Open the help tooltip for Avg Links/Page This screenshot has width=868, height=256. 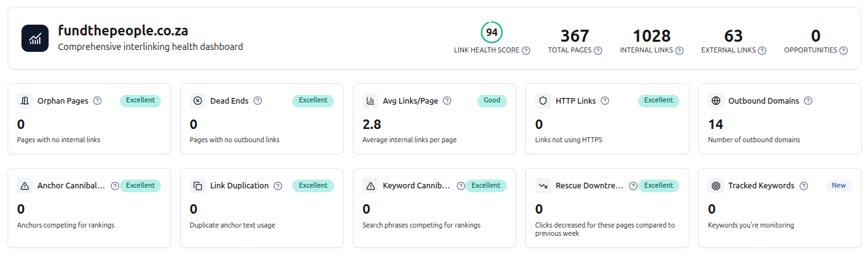[447, 101]
